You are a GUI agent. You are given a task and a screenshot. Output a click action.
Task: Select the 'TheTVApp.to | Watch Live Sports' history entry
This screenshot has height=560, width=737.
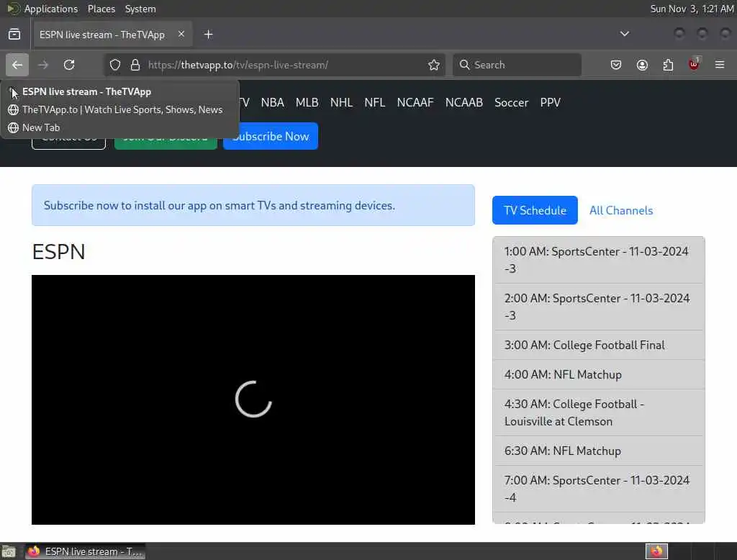120,109
